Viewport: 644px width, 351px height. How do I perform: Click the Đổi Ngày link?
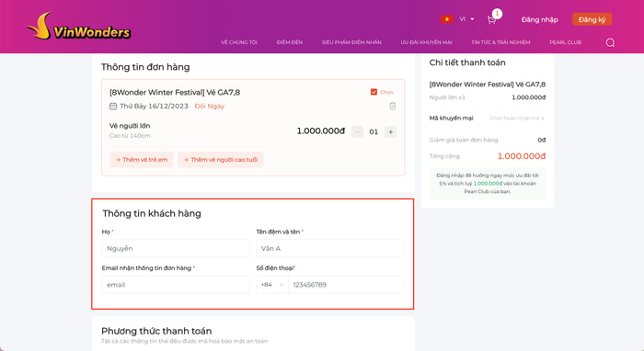pyautogui.click(x=210, y=107)
